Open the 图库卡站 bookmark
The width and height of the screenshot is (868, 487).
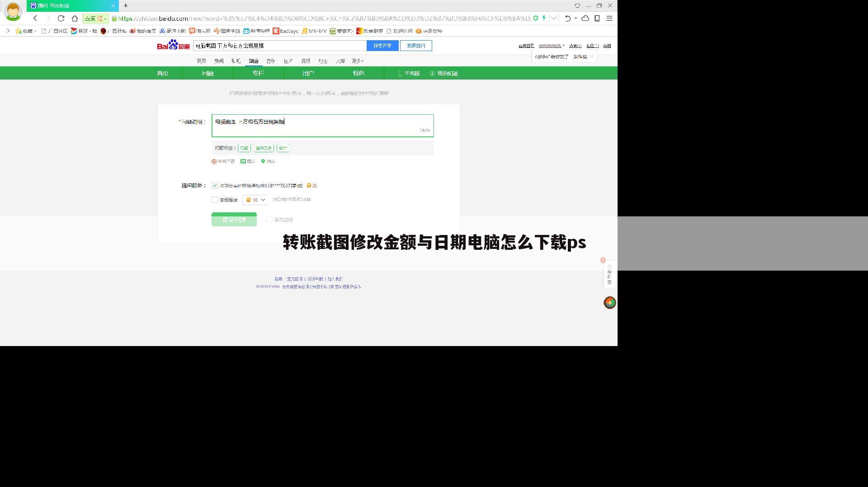tap(227, 31)
